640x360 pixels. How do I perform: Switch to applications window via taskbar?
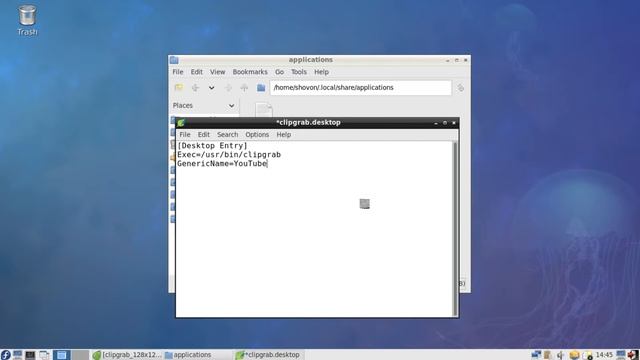click(198, 355)
